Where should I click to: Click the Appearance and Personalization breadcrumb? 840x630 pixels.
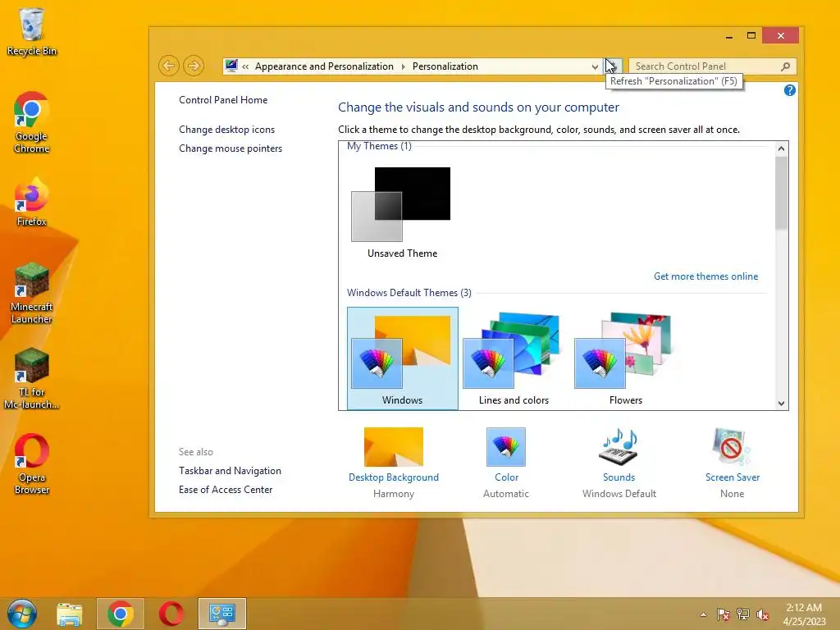pyautogui.click(x=324, y=66)
